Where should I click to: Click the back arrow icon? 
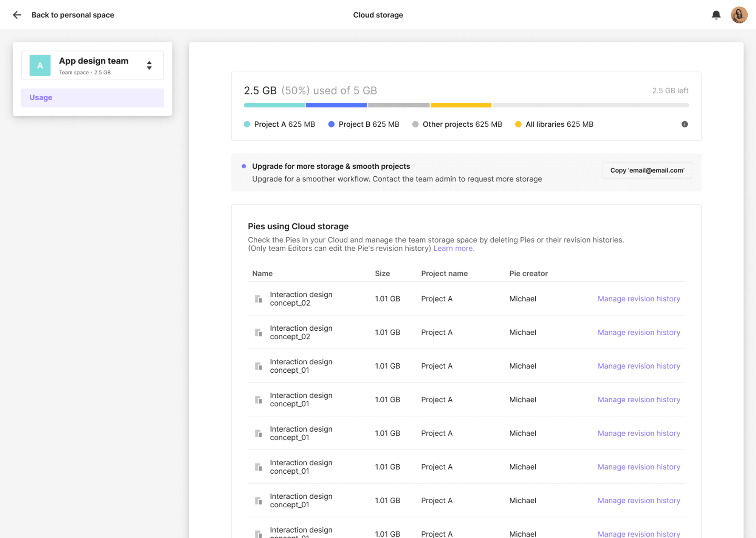(17, 15)
